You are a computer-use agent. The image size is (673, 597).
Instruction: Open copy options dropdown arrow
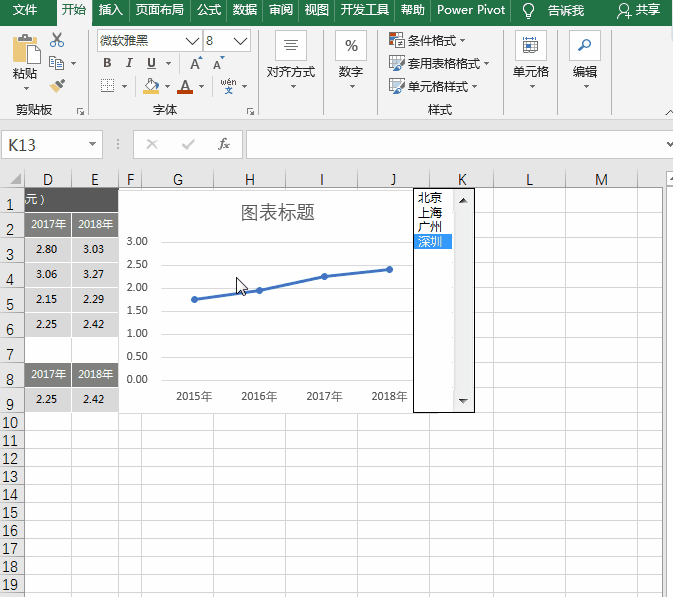[73, 64]
